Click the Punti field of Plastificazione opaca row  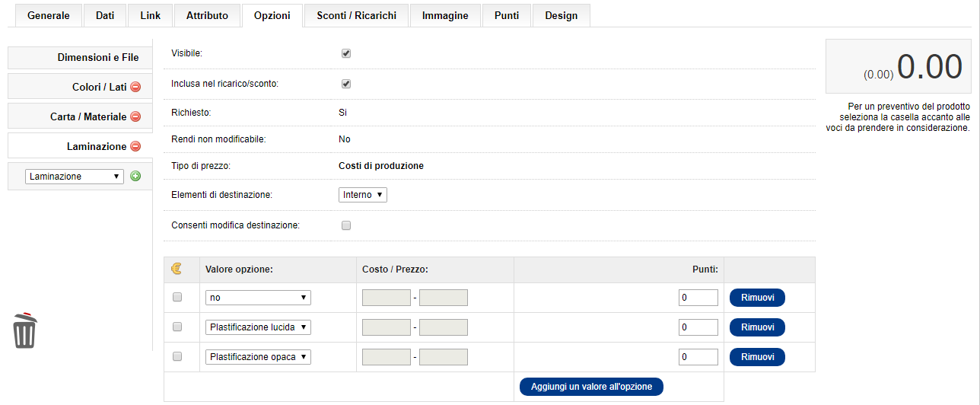[698, 357]
